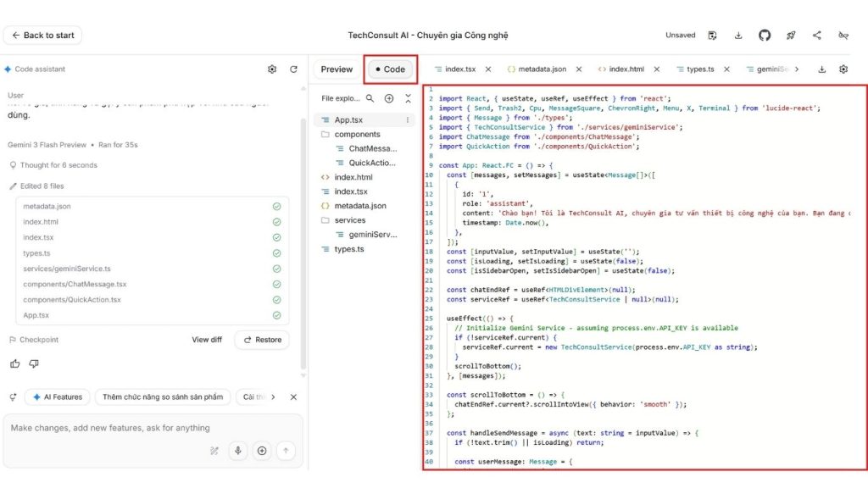Screen dimensions: 868x488
Task: Click the attach plus icon in prompt box
Action: tap(262, 451)
